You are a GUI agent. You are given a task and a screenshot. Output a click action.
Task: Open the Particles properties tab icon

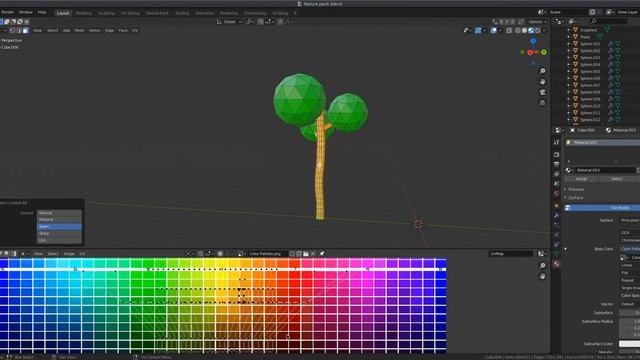point(556,225)
